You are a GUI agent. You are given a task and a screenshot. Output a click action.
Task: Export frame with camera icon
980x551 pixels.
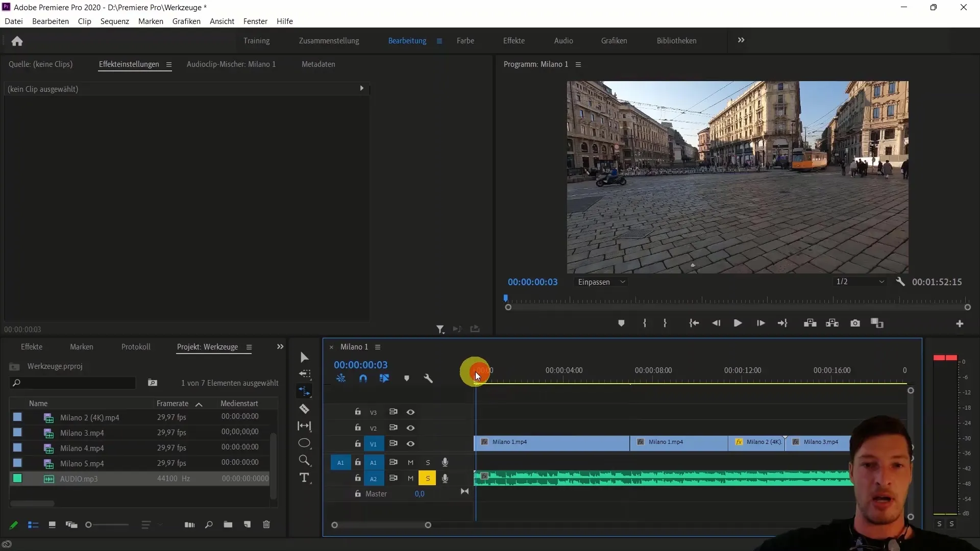855,323
